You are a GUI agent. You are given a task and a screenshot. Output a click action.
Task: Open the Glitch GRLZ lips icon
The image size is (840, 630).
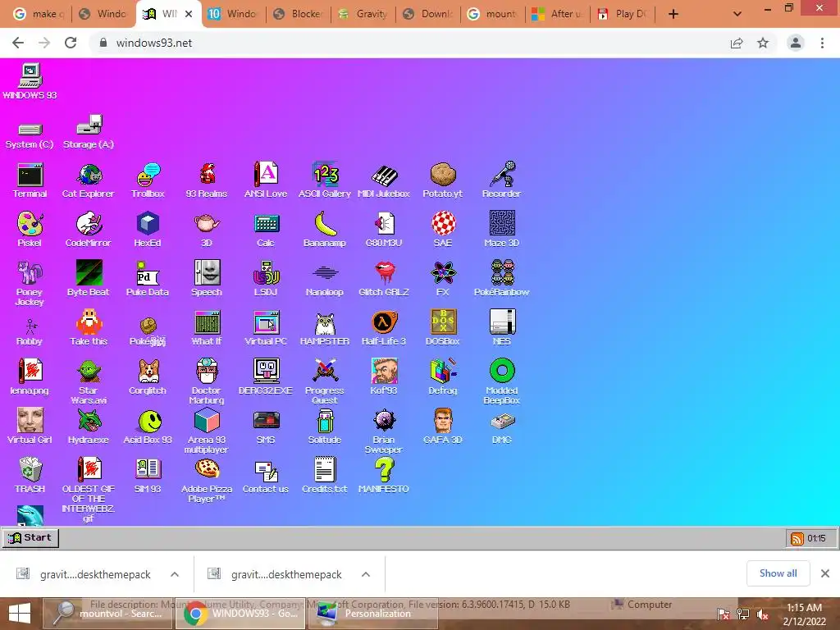pos(384,279)
